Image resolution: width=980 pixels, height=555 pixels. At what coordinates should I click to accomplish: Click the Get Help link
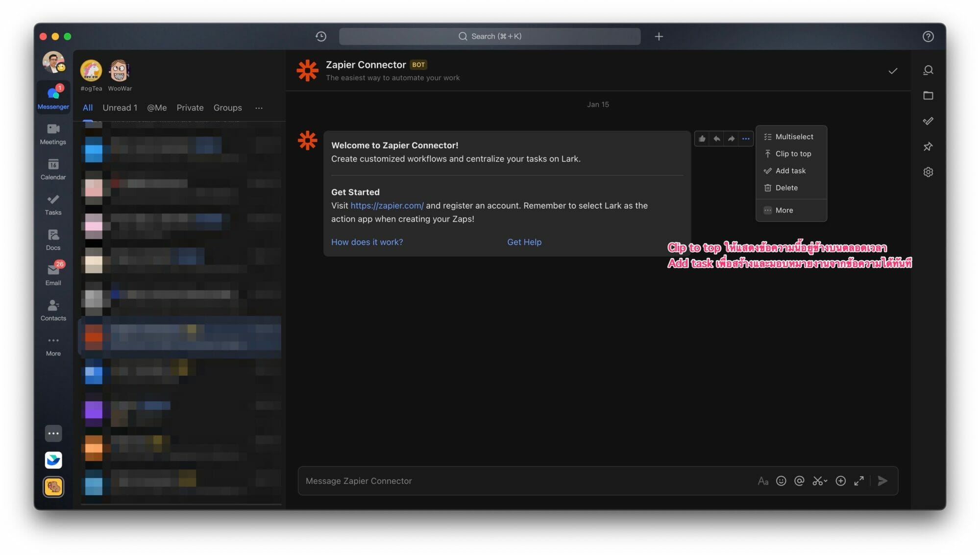tap(524, 242)
